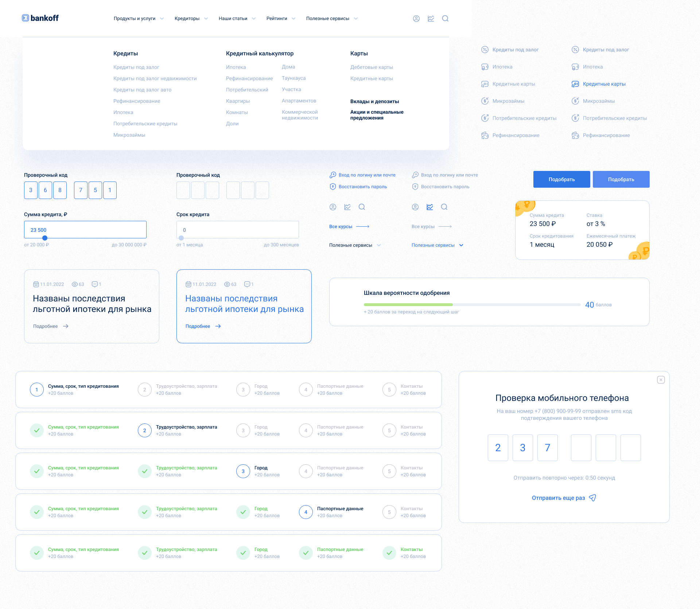Click green check for Паспортные данные in last row
The height and width of the screenshot is (609, 700).
tap(306, 553)
